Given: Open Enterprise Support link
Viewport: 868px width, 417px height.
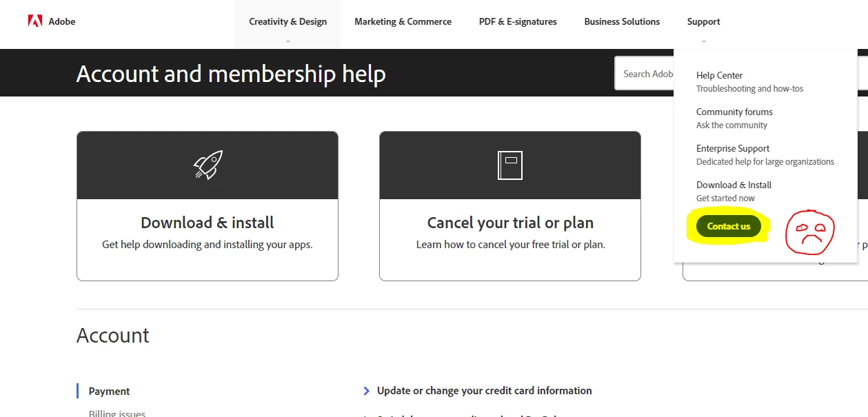Looking at the screenshot, I should pos(733,148).
